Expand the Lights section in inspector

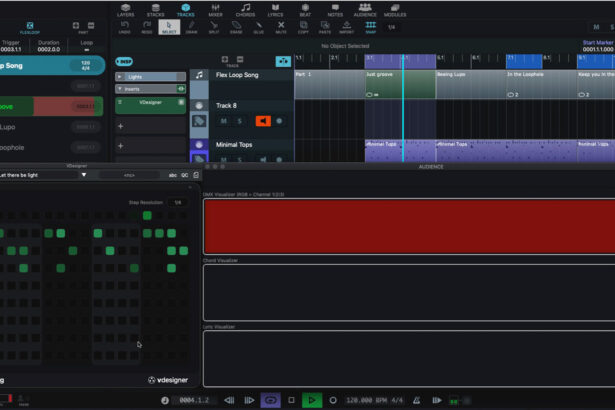tap(120, 77)
